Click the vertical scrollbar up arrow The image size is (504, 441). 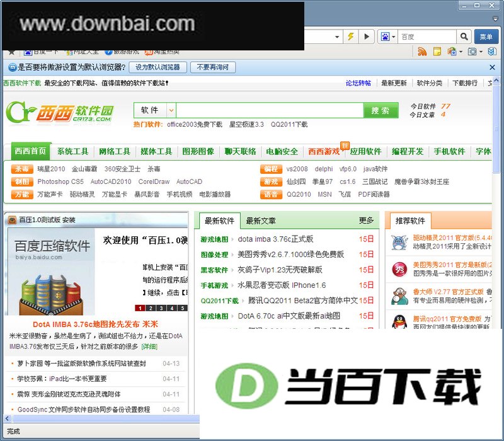(496, 80)
